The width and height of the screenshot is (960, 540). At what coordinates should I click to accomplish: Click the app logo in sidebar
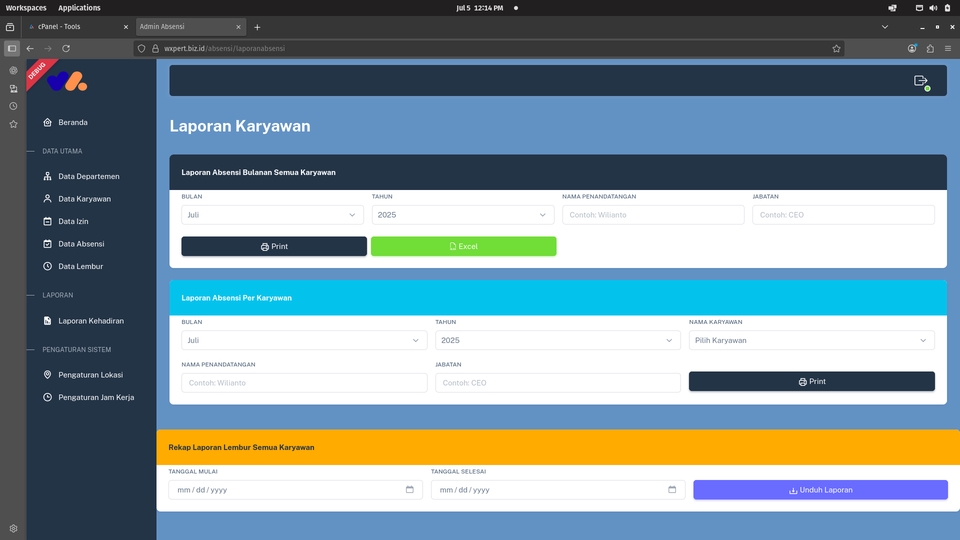click(x=67, y=81)
